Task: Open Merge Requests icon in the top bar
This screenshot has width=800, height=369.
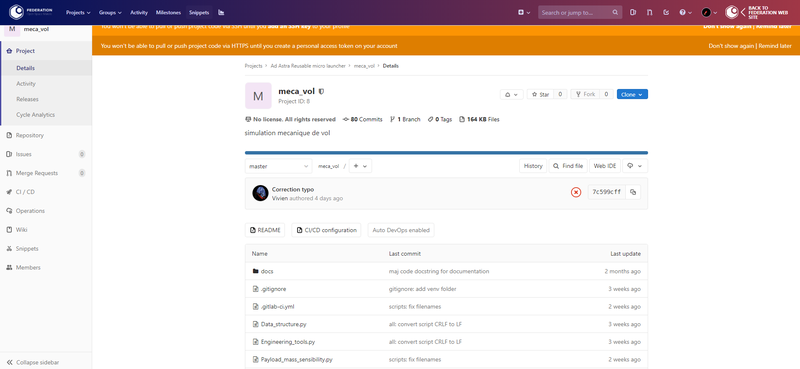Action: pos(649,12)
